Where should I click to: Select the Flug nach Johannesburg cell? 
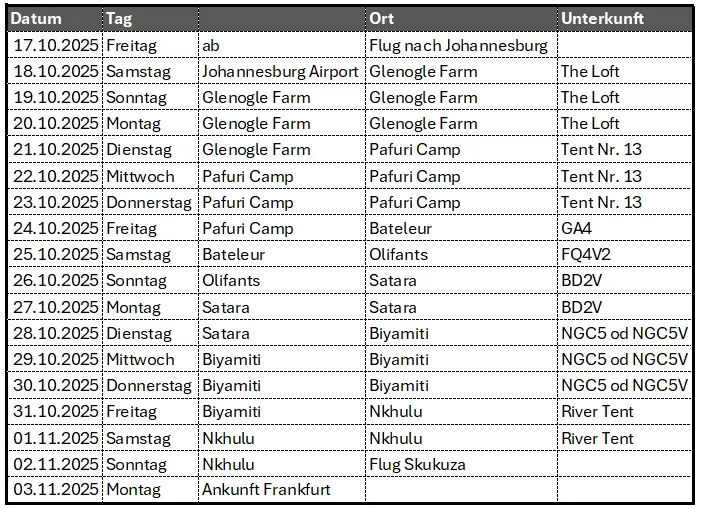pos(461,45)
